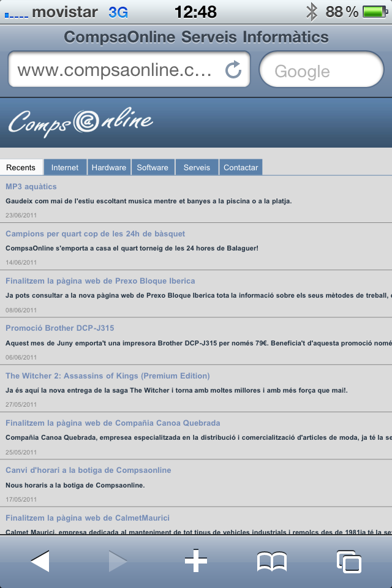392x588 pixels.
Task: Focus the URL address field
Action: [x=129, y=69]
